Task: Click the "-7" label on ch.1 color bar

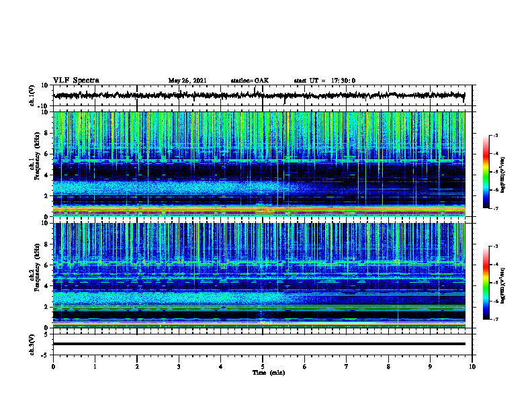Action: coord(496,208)
